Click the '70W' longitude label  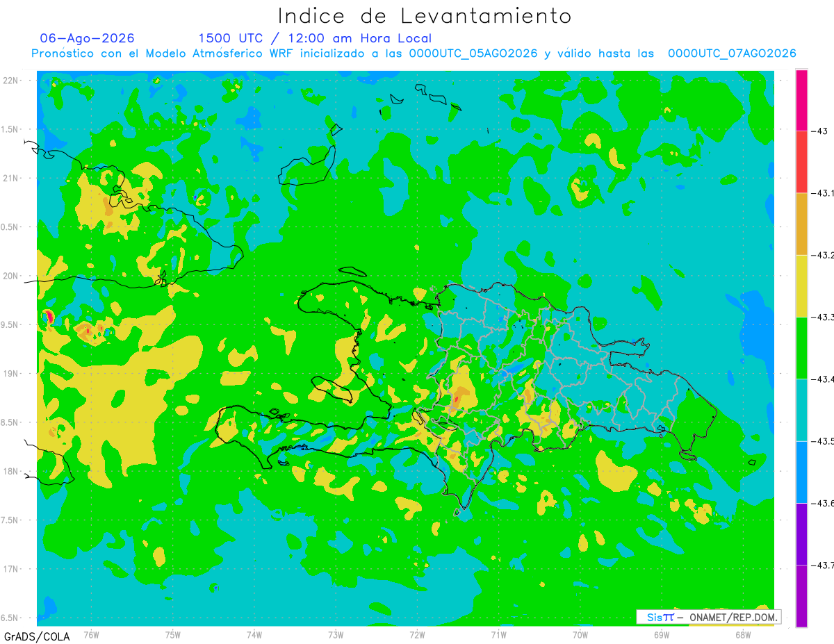pos(580,635)
